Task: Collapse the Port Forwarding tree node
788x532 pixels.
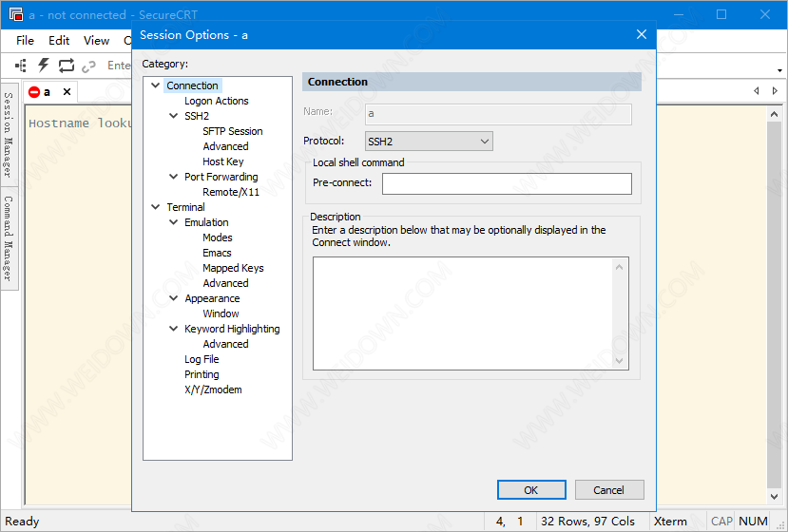Action: [173, 177]
